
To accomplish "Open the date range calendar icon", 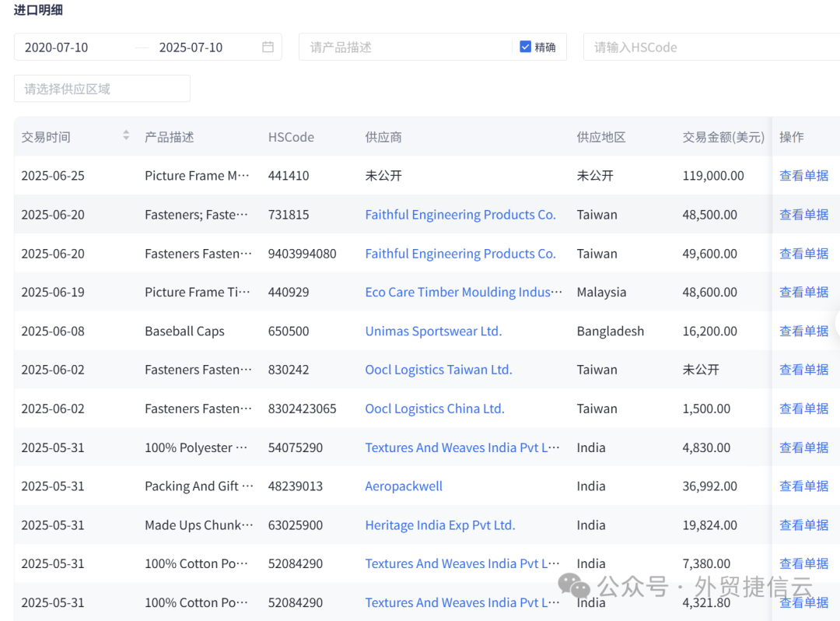I will pos(268,47).
